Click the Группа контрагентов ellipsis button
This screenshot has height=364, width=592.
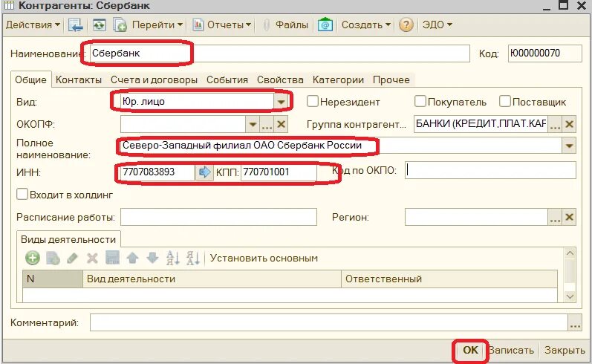555,124
